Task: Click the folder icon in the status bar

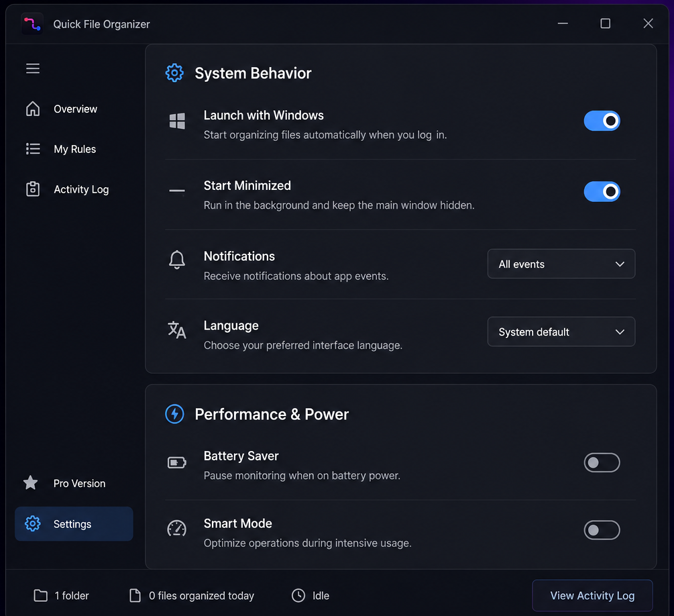Action: pos(40,595)
